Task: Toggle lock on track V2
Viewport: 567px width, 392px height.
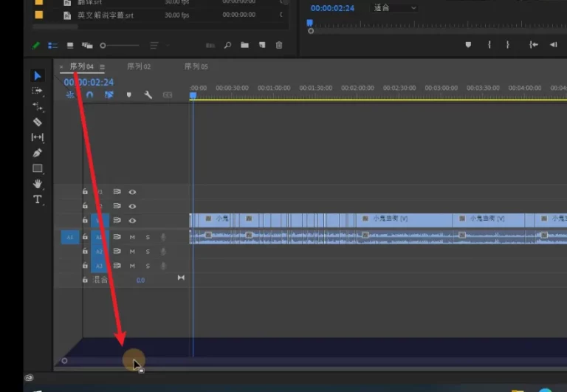Action: tap(85, 207)
